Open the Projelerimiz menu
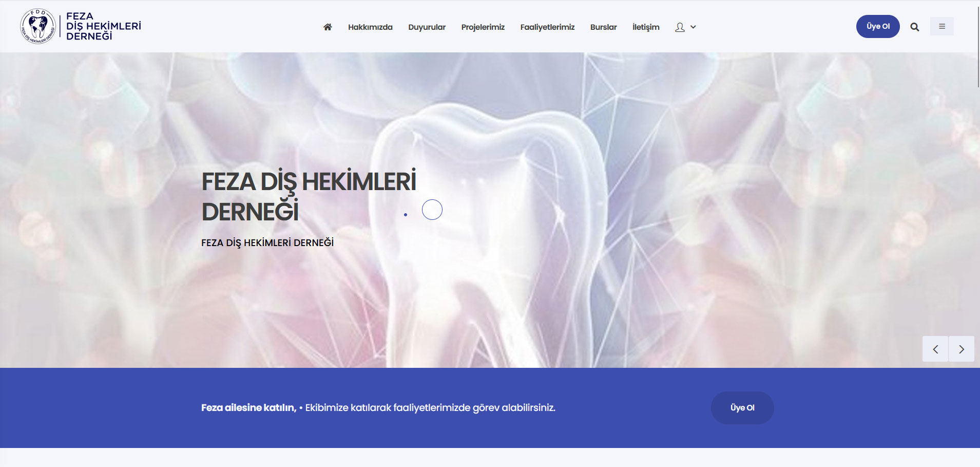980x467 pixels. 483,27
